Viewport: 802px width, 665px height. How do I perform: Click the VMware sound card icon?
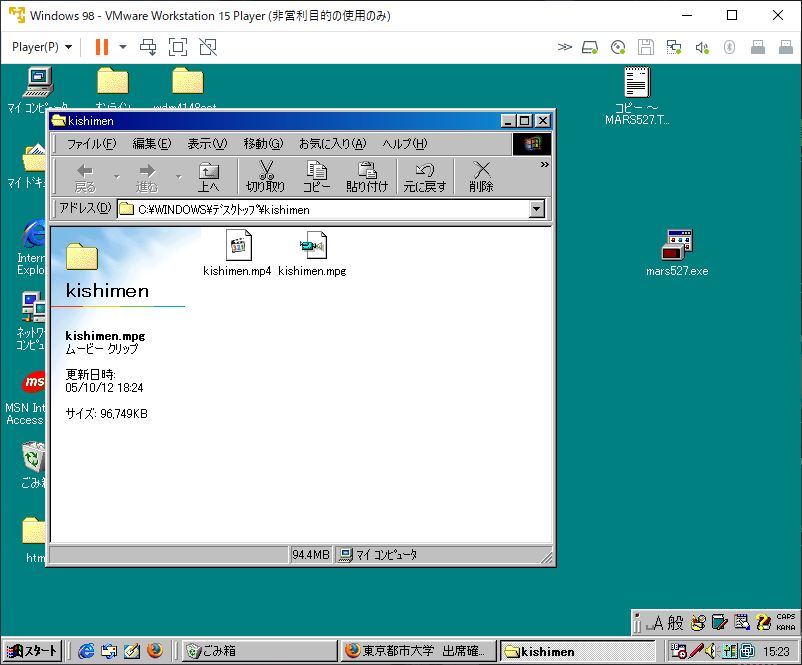coord(702,48)
